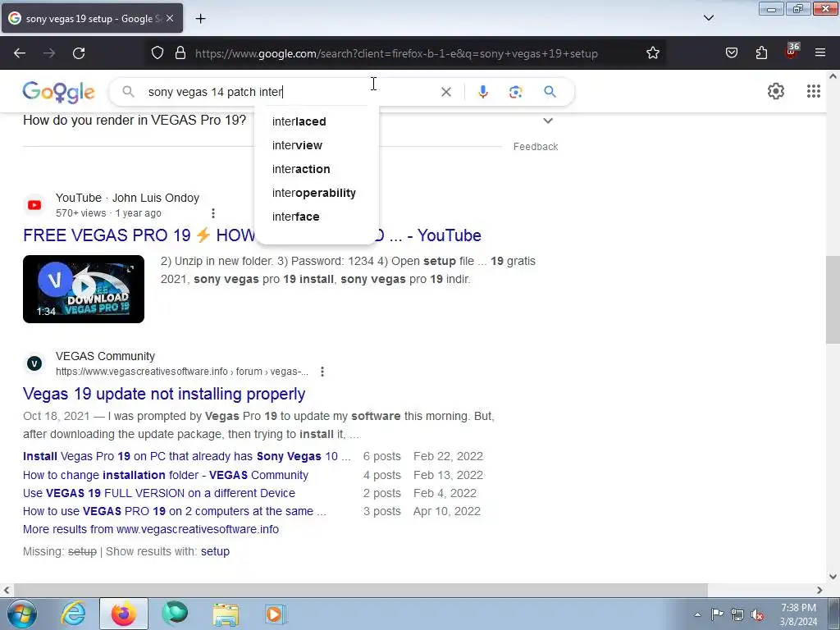
Task: Click the Feedback link
Action: 535,147
